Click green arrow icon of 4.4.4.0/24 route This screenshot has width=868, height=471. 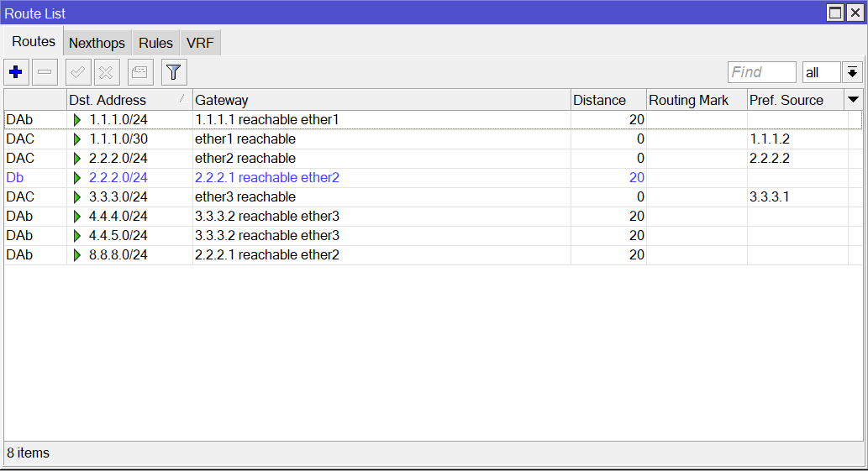(77, 217)
